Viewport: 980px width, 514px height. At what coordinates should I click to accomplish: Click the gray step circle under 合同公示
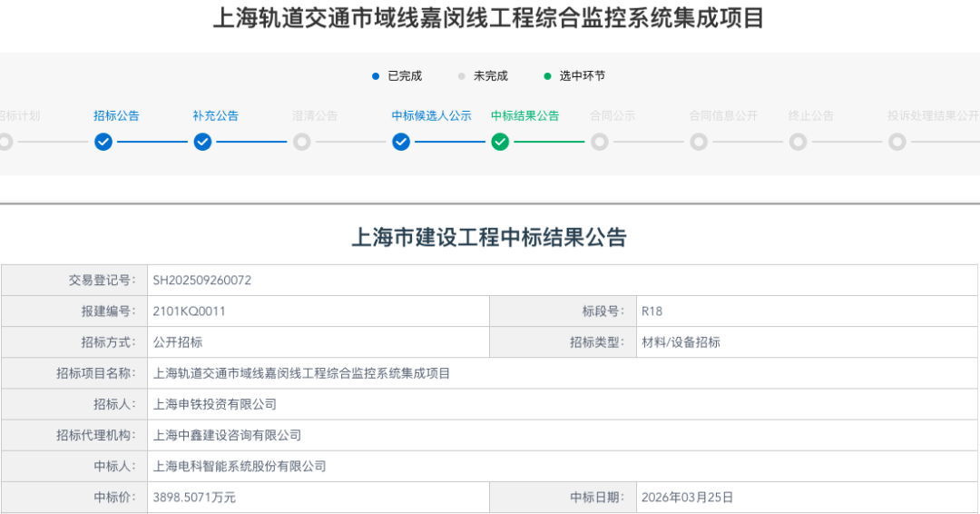click(x=600, y=142)
